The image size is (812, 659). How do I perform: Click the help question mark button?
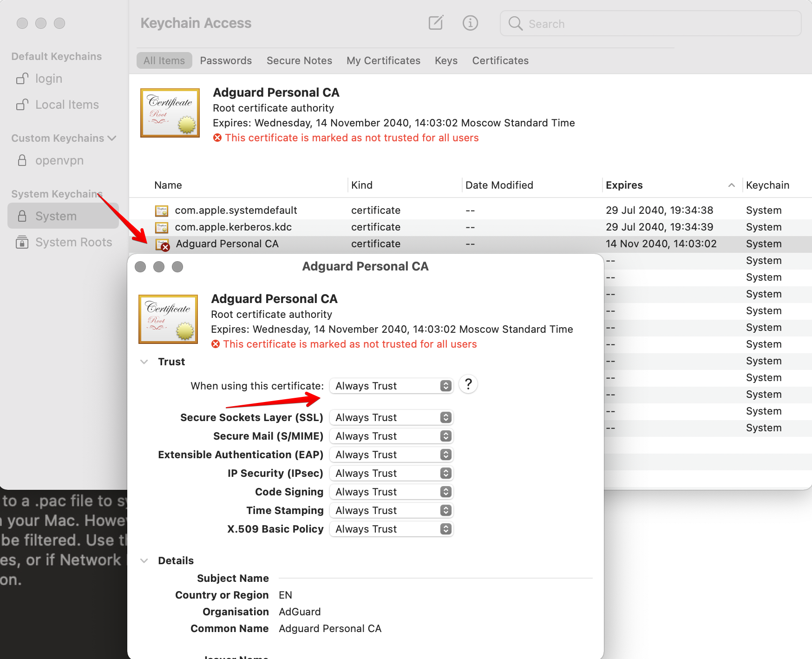pyautogui.click(x=468, y=384)
